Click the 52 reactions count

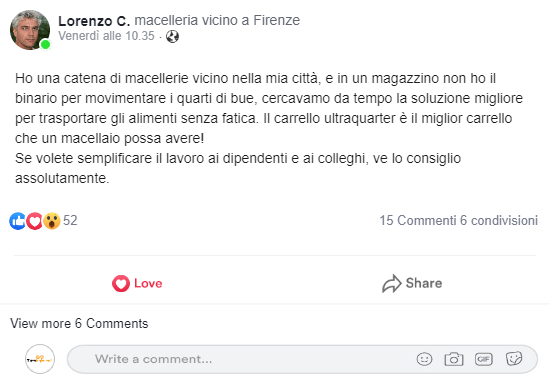click(x=70, y=221)
